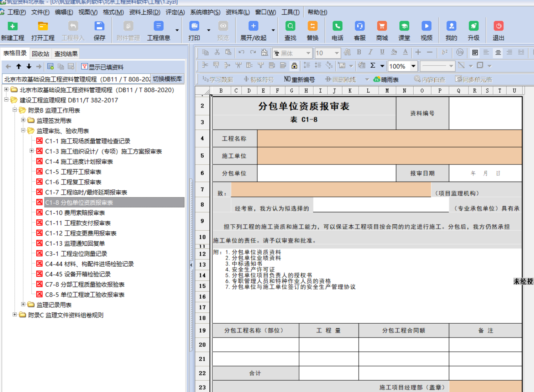Open the 编辑(E) menu

64,12
